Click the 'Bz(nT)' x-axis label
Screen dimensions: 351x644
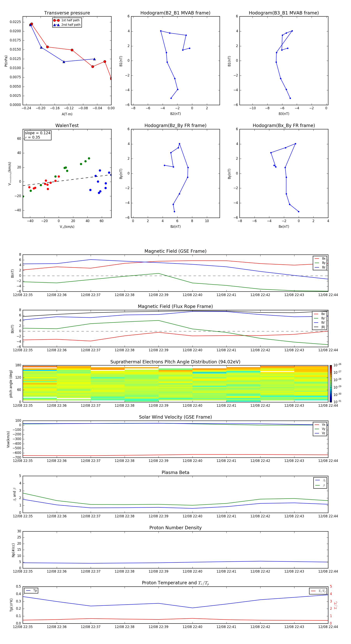175,227
